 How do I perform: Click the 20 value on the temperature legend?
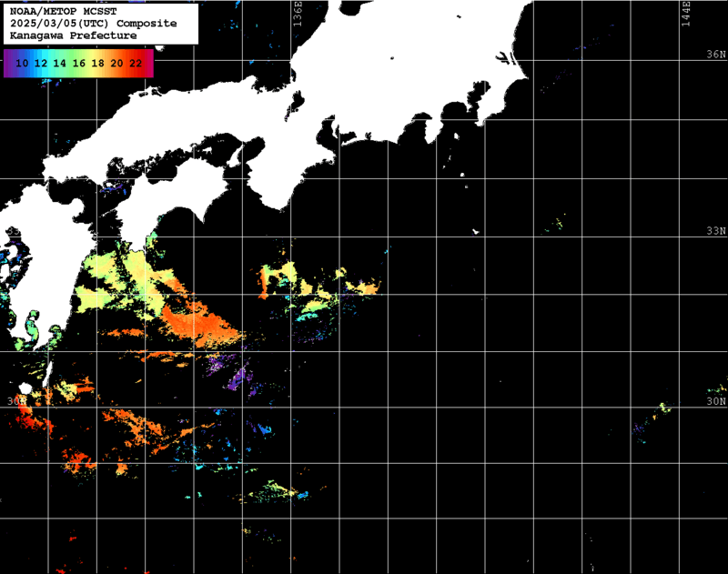[117, 63]
